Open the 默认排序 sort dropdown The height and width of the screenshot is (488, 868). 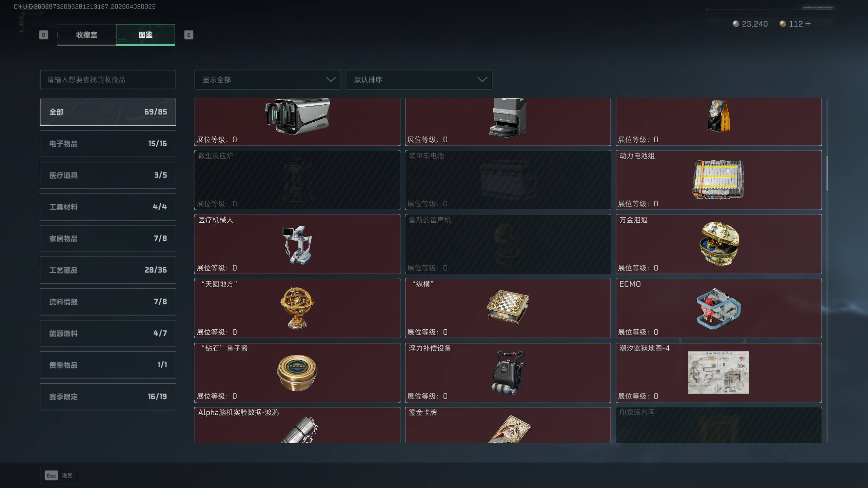(x=419, y=80)
